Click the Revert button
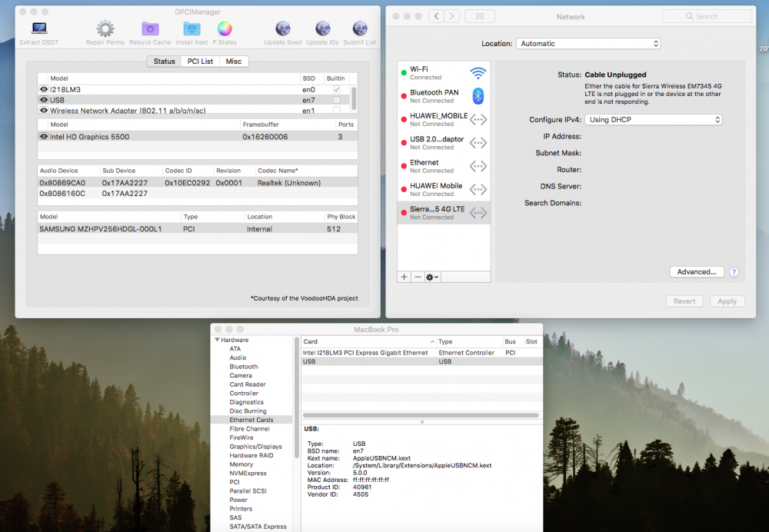 [684, 301]
